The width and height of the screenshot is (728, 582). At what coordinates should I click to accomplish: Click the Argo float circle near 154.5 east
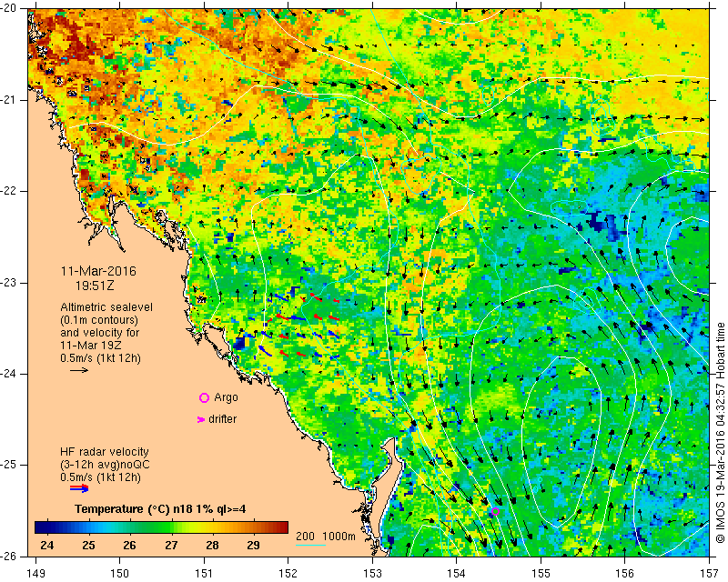[495, 511]
